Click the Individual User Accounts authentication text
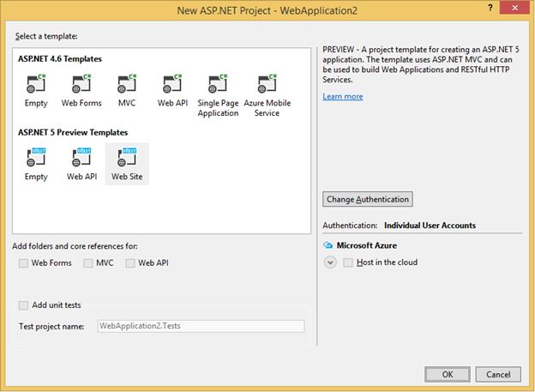535x392 pixels. pos(430,226)
